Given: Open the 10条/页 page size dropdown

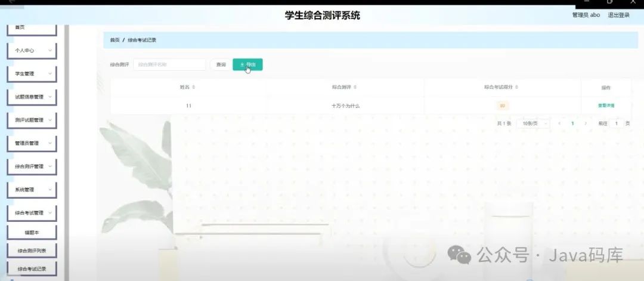Looking at the screenshot, I should (533, 123).
